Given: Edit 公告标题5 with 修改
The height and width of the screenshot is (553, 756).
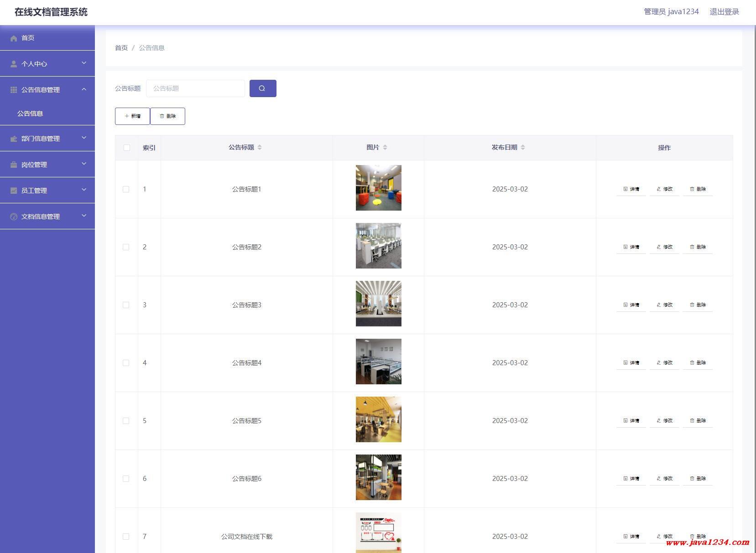Looking at the screenshot, I should click(x=664, y=421).
